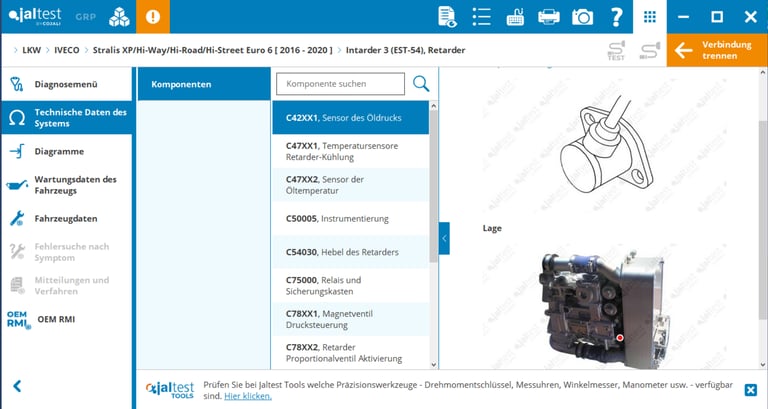Click Intarder 3 (EST-54), Retarder breadcrumb
768x409 pixels.
click(406, 50)
